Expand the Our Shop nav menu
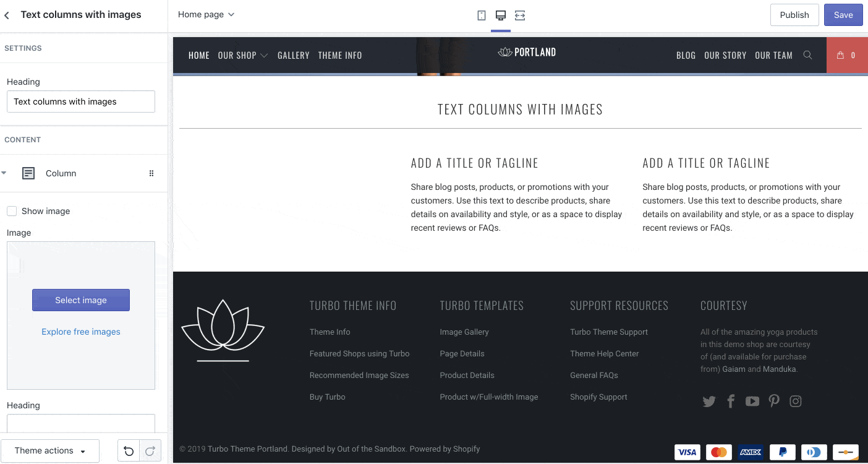Image resolution: width=868 pixels, height=464 pixels. [242, 55]
